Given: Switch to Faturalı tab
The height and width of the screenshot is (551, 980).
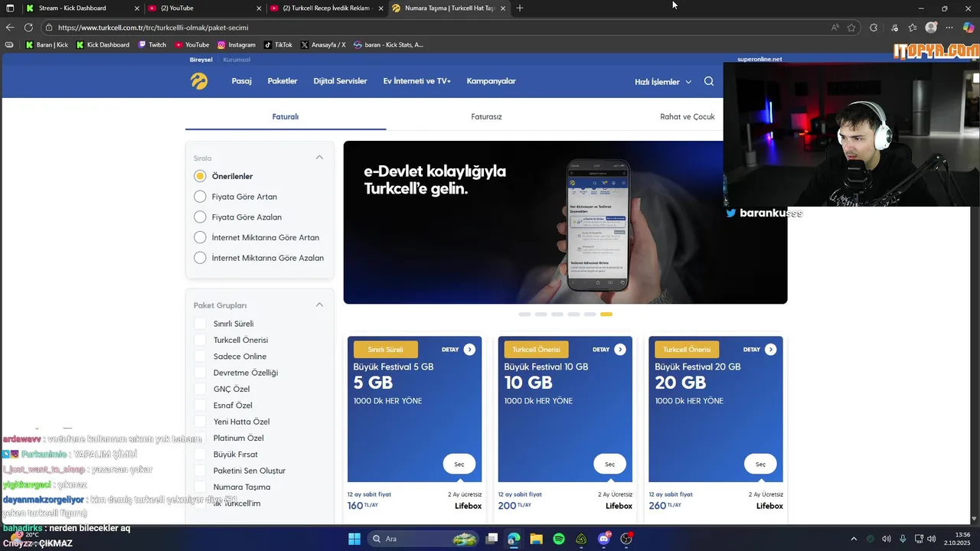Looking at the screenshot, I should pos(286,117).
